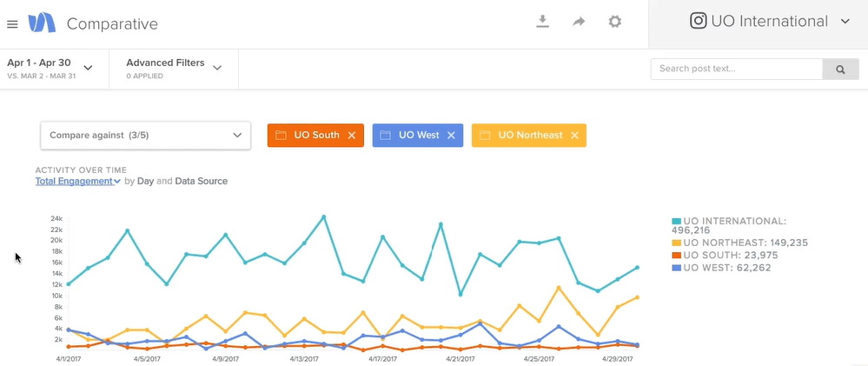
Task: Click the search magnifier button
Action: 840,70
